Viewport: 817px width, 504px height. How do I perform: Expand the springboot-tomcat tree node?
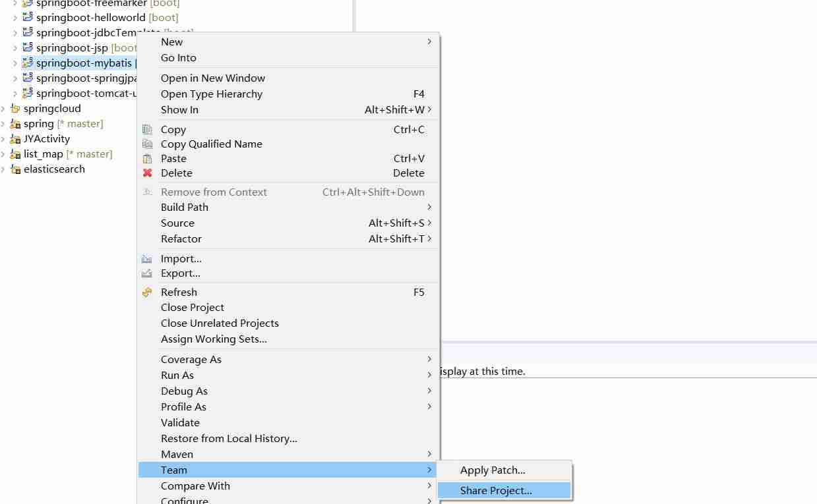click(15, 93)
